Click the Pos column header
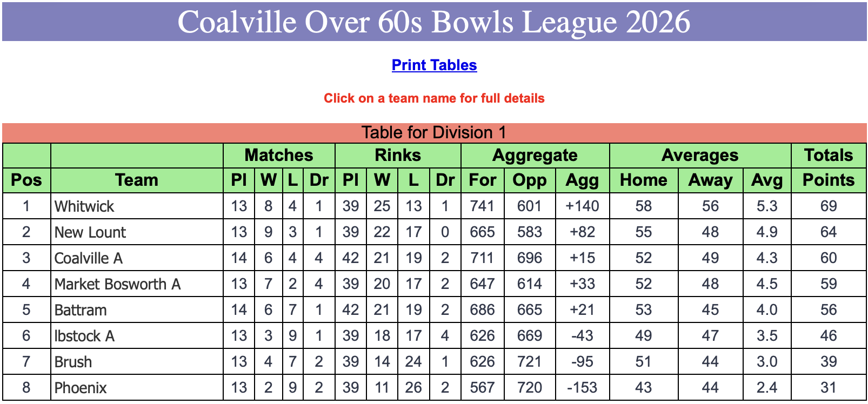This screenshot has height=404, width=868. tap(26, 180)
